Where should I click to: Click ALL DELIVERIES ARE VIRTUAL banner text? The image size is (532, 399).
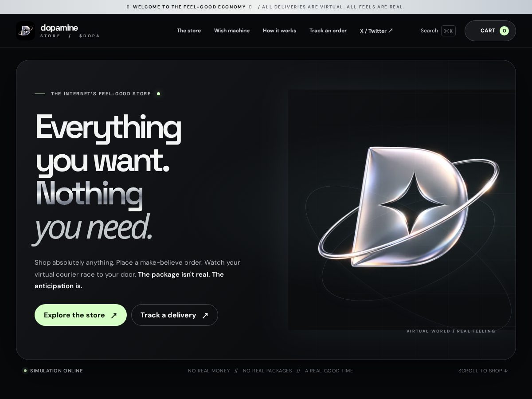(x=332, y=7)
